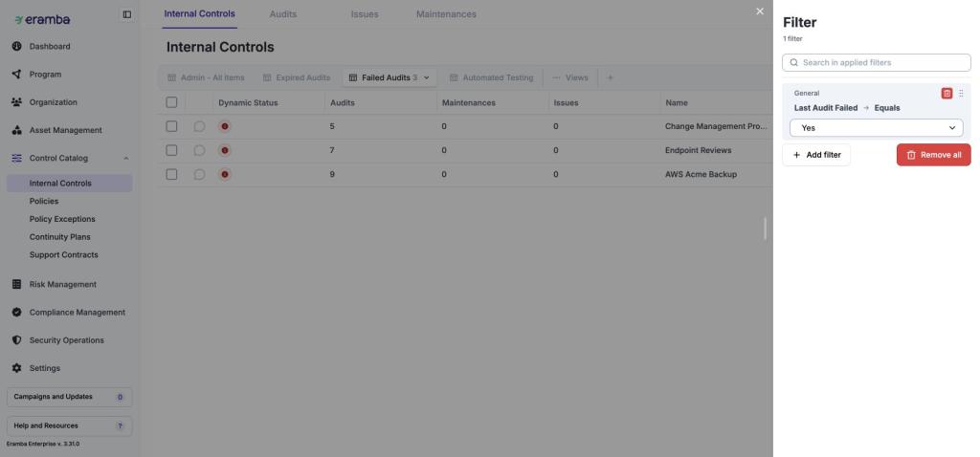The height and width of the screenshot is (457, 980).
Task: Click the Add filter button
Action: (x=816, y=155)
